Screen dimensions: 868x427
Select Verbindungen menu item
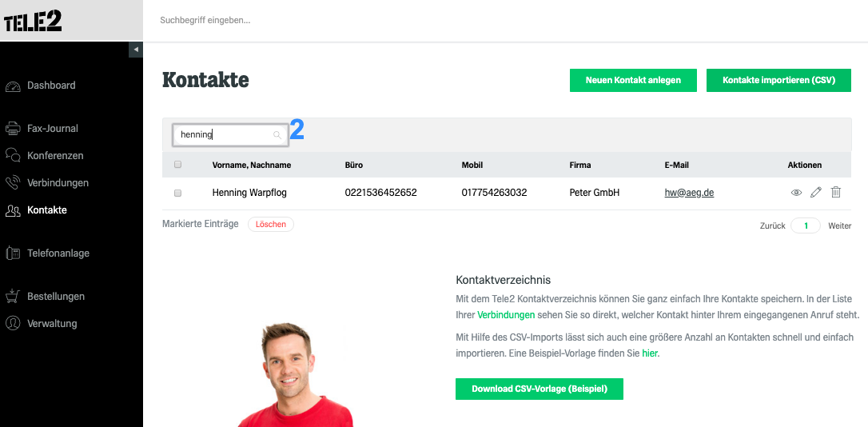coord(58,183)
